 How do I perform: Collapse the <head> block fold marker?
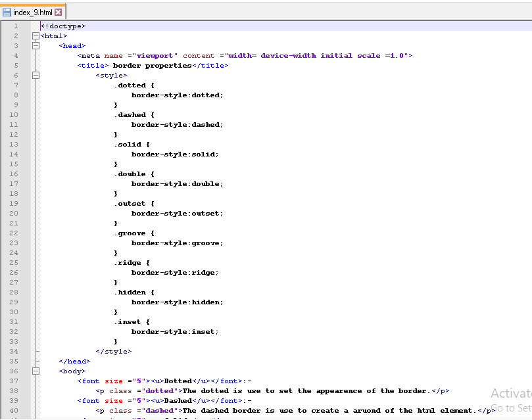[36, 46]
